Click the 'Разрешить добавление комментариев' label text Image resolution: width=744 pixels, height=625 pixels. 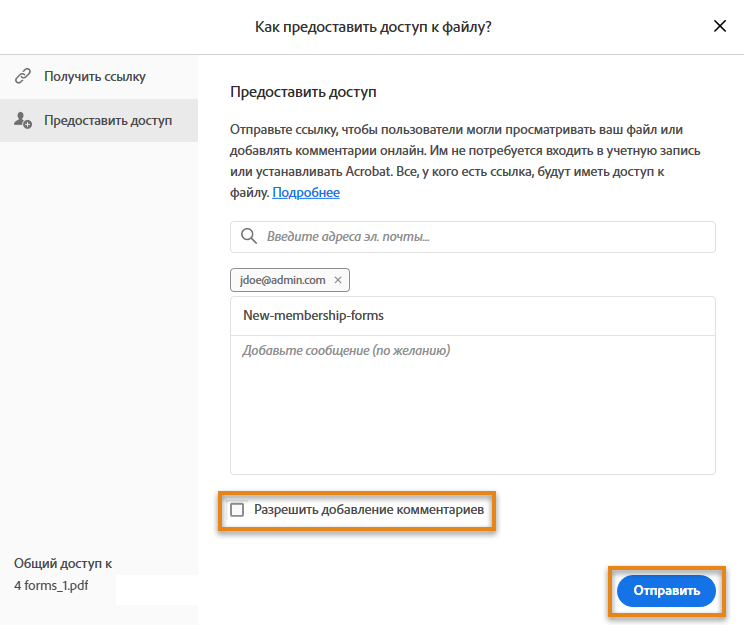[x=369, y=510]
